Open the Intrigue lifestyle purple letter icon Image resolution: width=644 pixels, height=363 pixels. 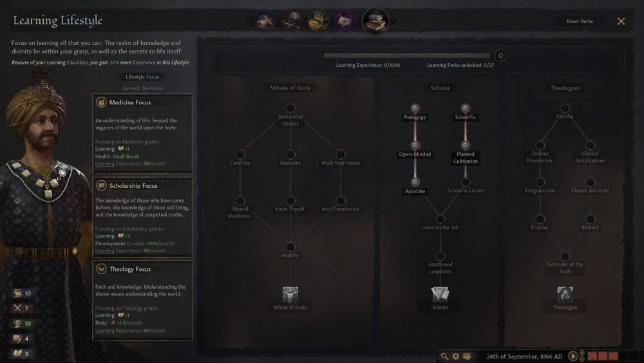345,21
